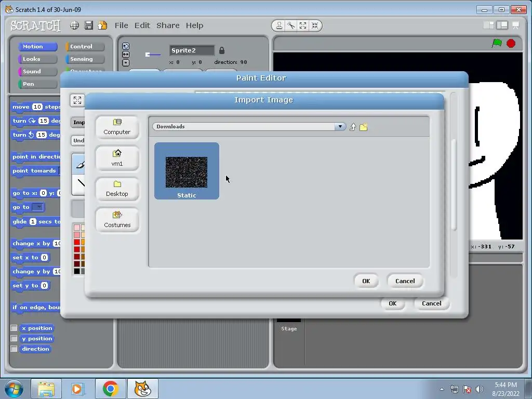
Task: Enter presentation mode
Action: [x=516, y=25]
